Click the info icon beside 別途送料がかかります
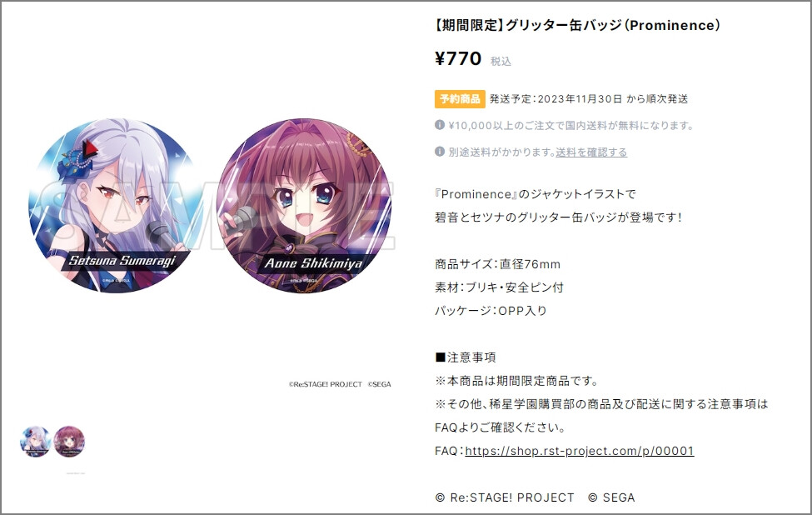The height and width of the screenshot is (515, 812). [440, 152]
